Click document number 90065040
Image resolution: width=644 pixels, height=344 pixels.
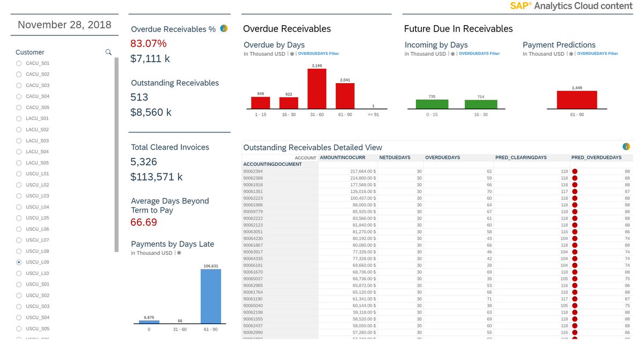[253, 305]
